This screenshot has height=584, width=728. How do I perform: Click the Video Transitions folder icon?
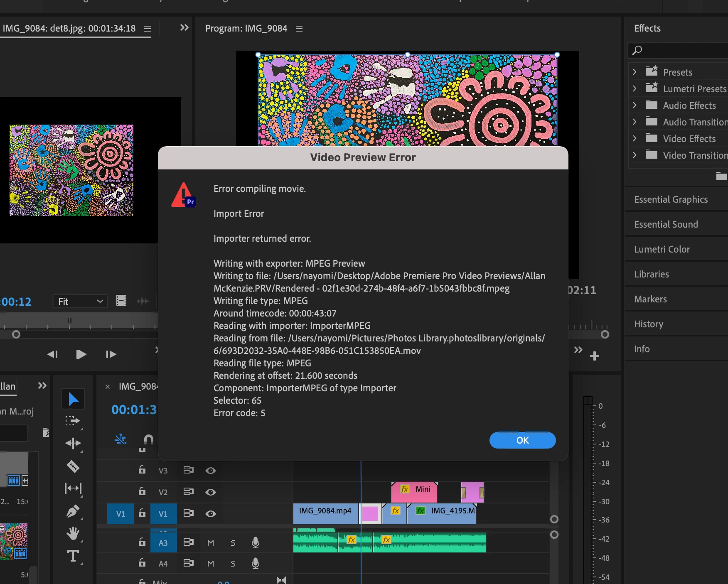[x=652, y=155]
